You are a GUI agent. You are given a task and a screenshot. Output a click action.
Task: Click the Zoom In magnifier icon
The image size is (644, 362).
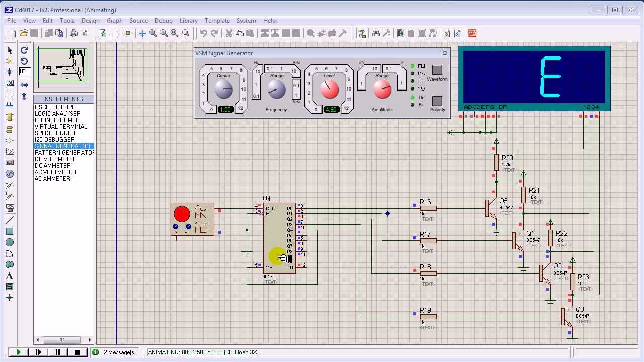153,33
